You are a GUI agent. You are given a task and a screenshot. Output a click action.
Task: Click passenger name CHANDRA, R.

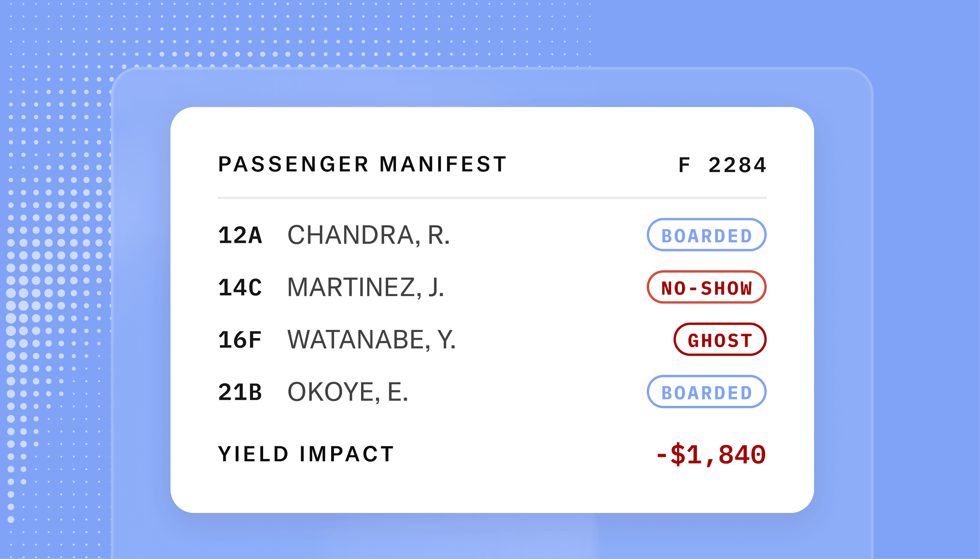(x=368, y=235)
